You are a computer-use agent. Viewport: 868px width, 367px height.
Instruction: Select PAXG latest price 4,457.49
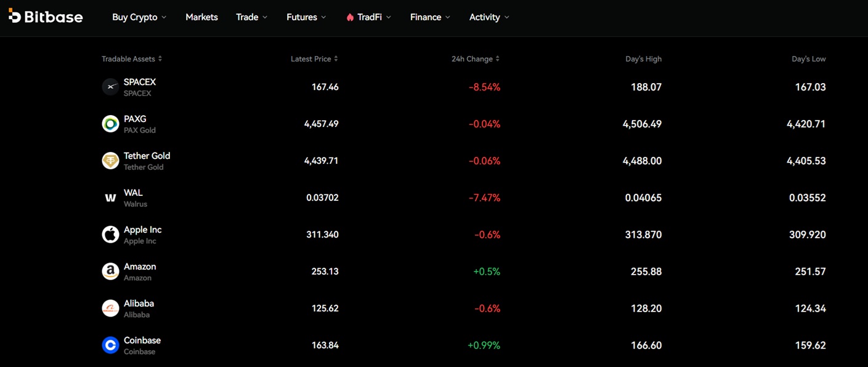point(321,124)
